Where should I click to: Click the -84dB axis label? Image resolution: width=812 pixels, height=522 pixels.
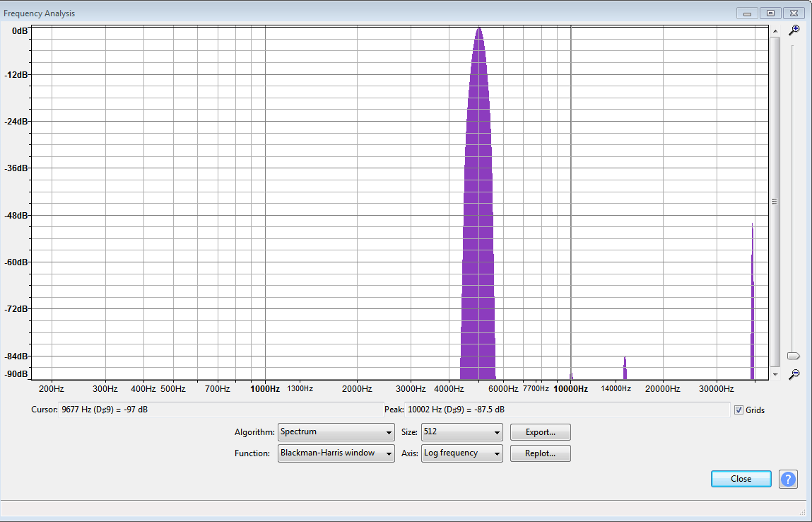(16, 356)
